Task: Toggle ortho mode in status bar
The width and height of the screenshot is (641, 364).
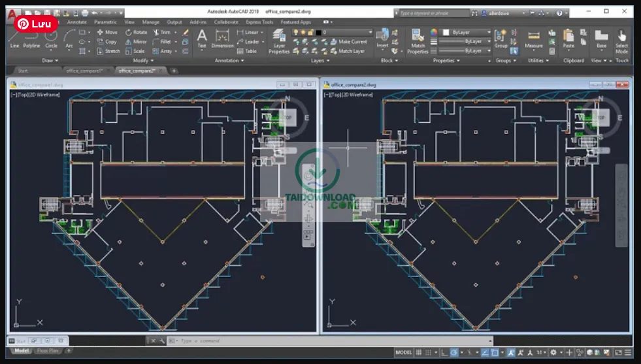Action: coord(444,352)
